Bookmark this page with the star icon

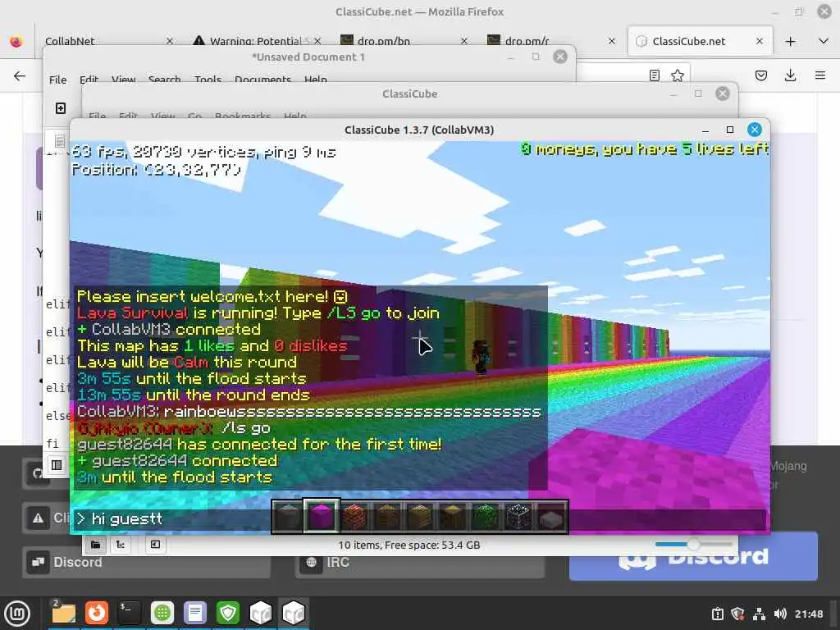pos(677,75)
